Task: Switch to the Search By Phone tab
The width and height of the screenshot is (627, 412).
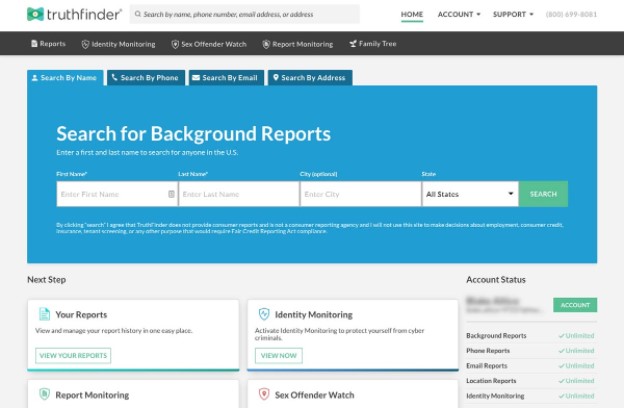Action: pos(146,78)
